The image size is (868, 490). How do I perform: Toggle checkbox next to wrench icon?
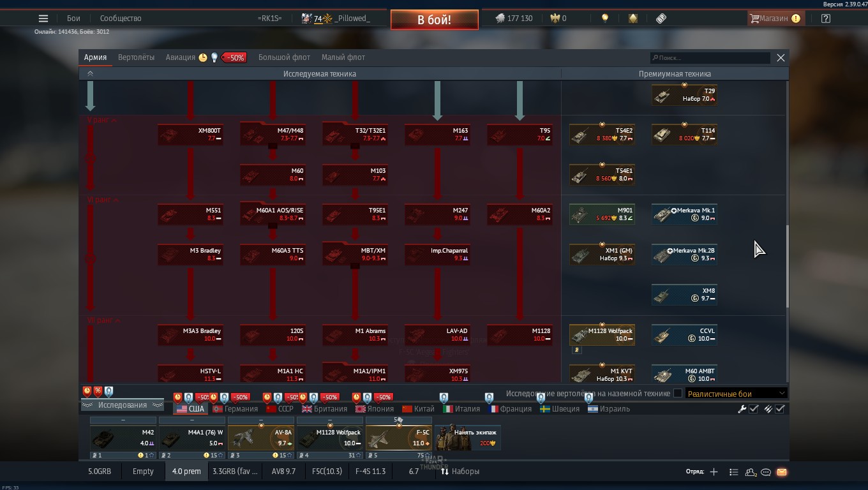[x=754, y=409]
